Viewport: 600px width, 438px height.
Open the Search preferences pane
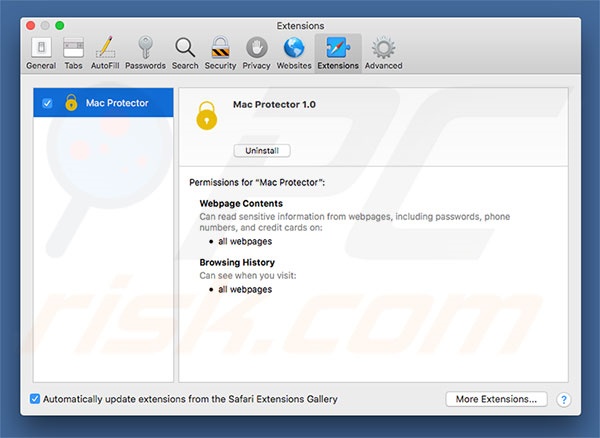[x=185, y=54]
